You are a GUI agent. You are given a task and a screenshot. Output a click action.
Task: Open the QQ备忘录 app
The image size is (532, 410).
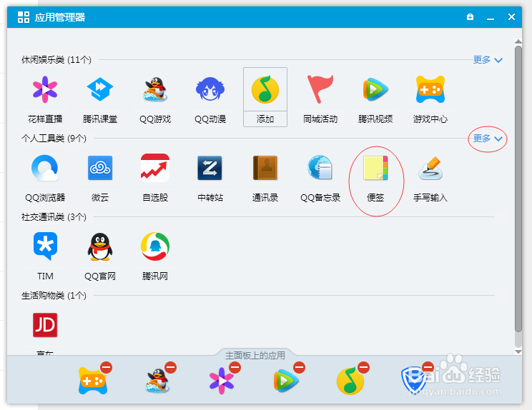(320, 168)
